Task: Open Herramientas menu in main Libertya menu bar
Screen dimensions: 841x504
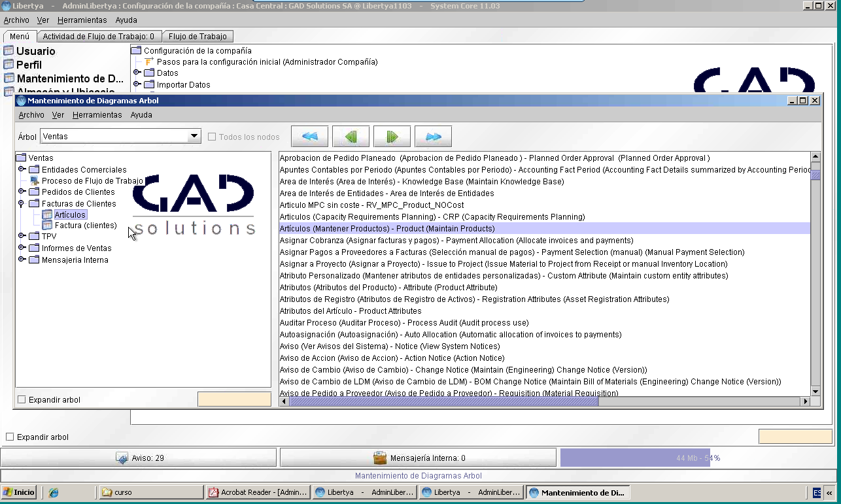Action: [x=82, y=20]
